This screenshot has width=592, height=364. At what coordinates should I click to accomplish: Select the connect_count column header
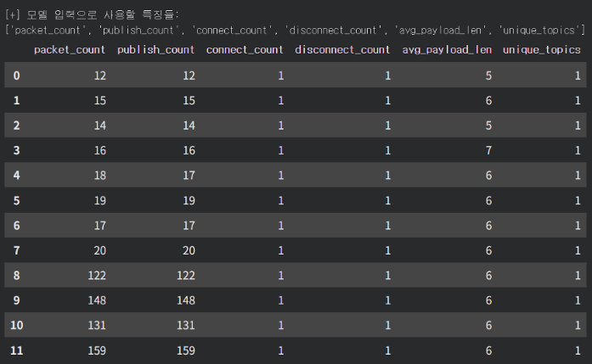[245, 49]
